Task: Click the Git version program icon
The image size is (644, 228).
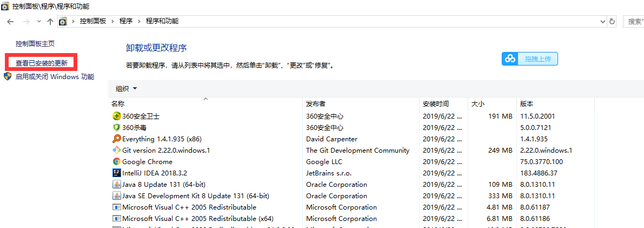Action: (x=116, y=150)
